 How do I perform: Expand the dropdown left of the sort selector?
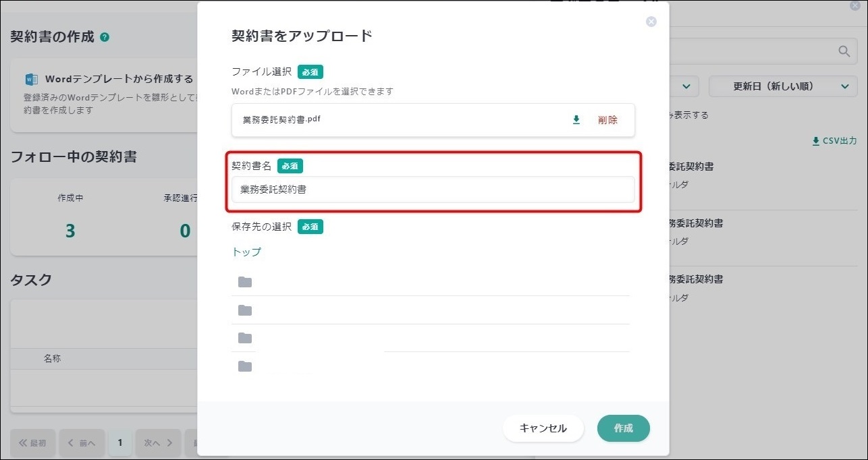coord(683,86)
